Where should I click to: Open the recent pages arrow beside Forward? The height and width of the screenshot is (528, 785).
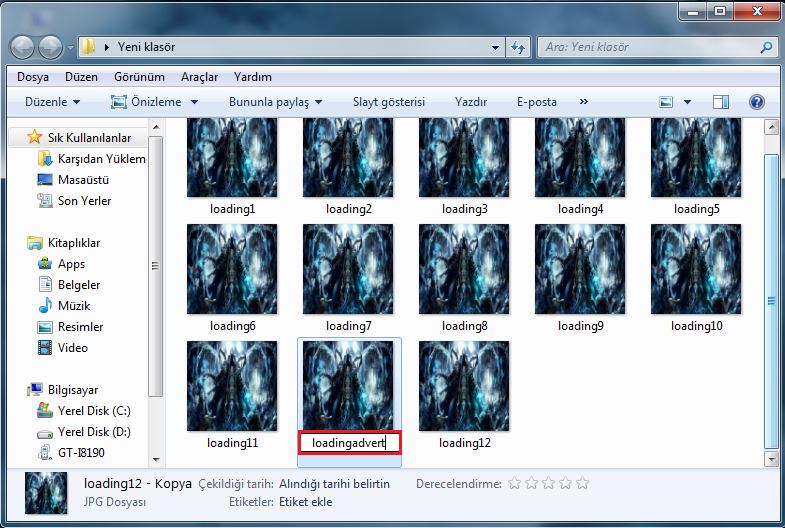pyautogui.click(x=70, y=48)
